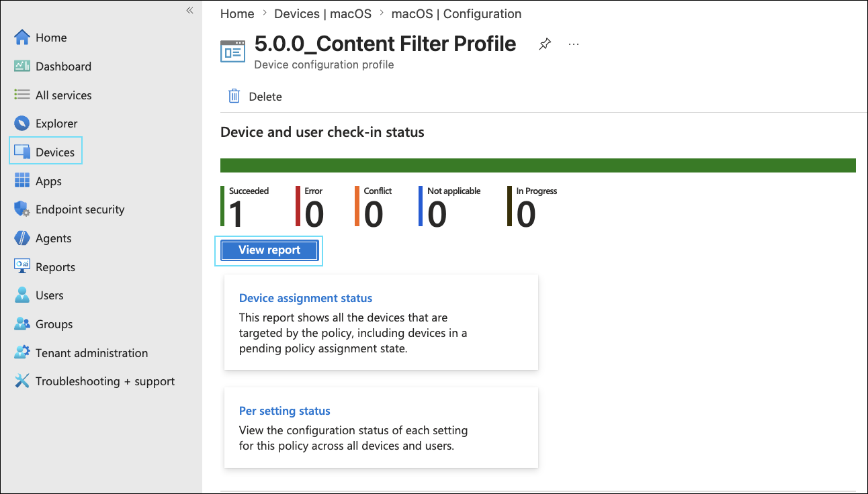The width and height of the screenshot is (868, 494).
Task: Select All services in navigation
Action: tap(63, 95)
